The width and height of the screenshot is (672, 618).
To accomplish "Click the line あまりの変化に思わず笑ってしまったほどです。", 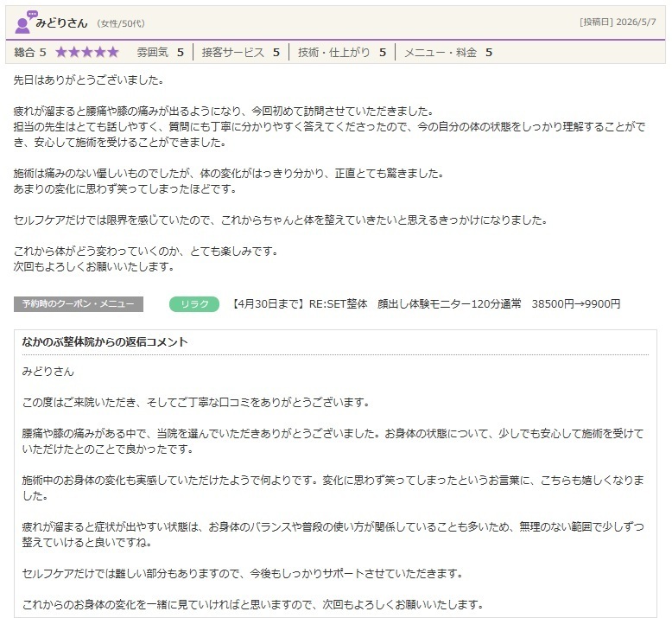I will click(x=125, y=188).
